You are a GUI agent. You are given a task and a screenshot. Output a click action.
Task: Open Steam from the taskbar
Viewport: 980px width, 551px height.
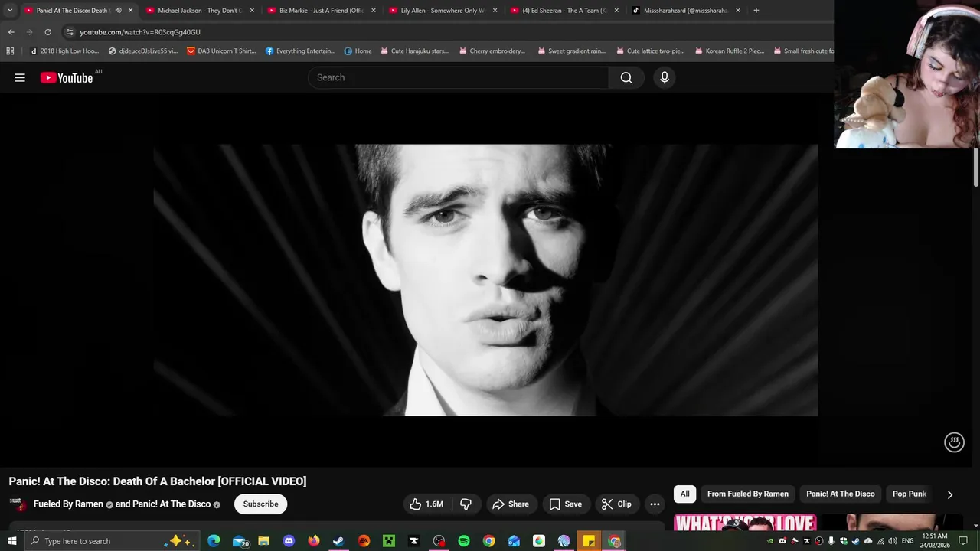[338, 541]
